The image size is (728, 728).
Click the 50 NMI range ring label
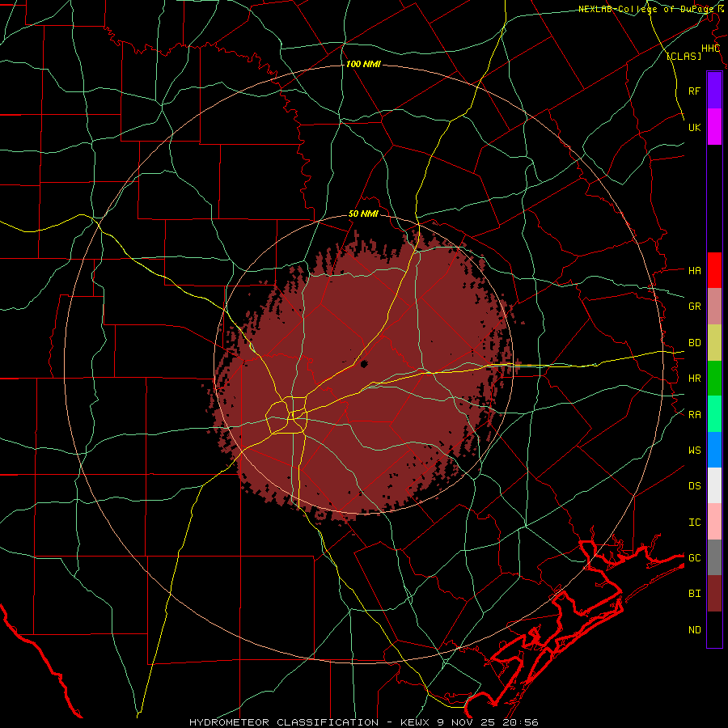(363, 214)
